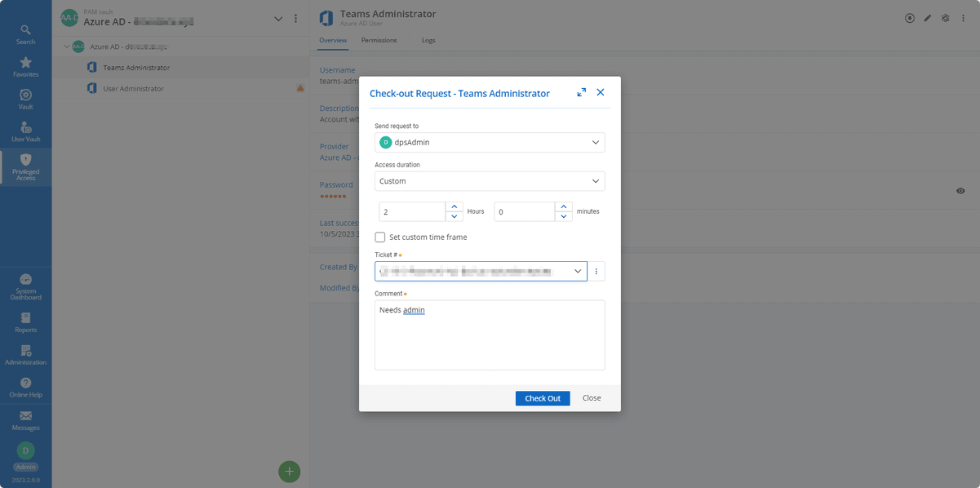Image resolution: width=980 pixels, height=488 pixels.
Task: Switch to the Permissions tab
Action: (379, 40)
